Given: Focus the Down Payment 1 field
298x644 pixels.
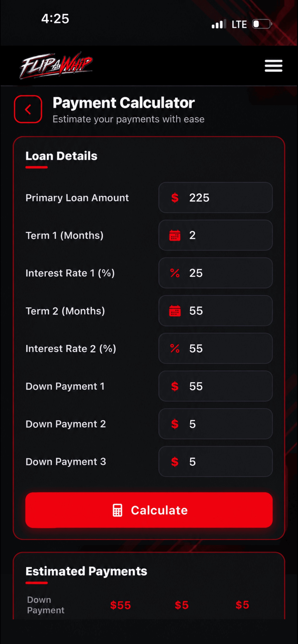Looking at the screenshot, I should [216, 386].
